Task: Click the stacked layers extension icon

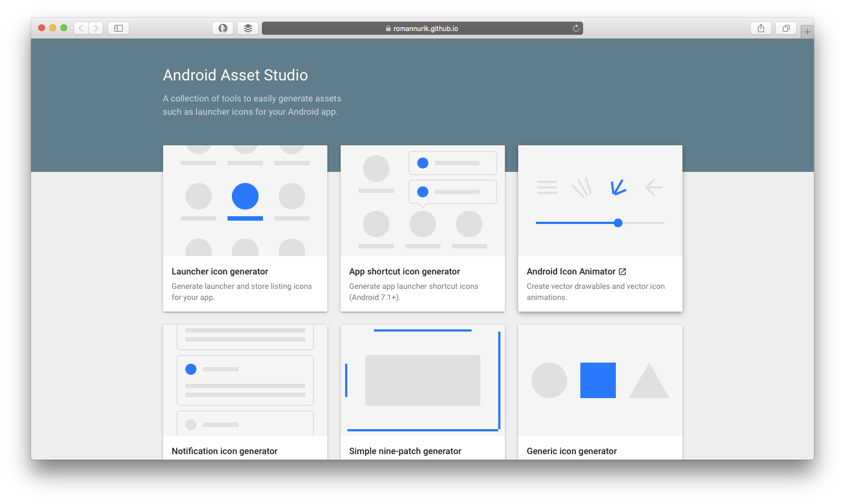Action: coord(248,28)
